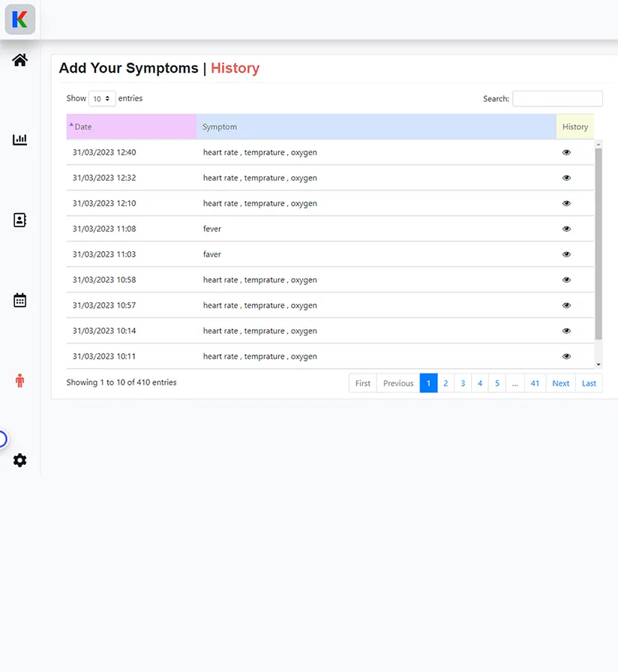Jump to the Last page of entries
This screenshot has height=672, width=618.
589,382
